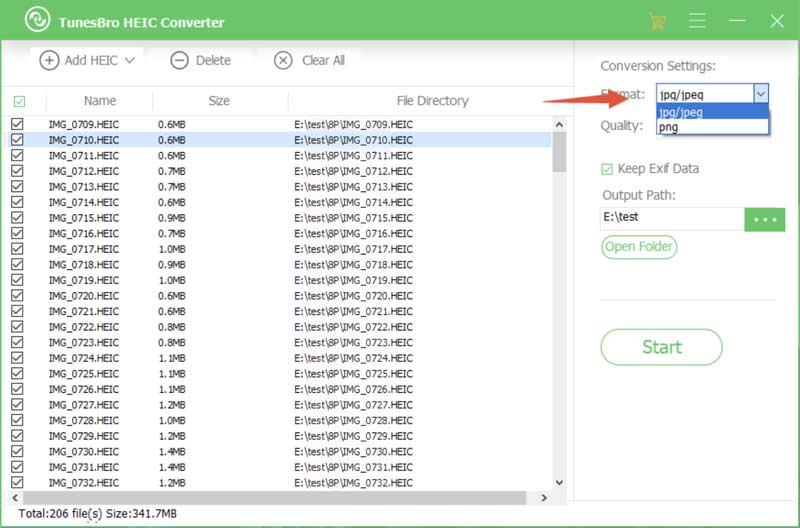Click the X circle Clear All icon
Image resolution: width=800 pixels, height=528 pixels.
[283, 60]
